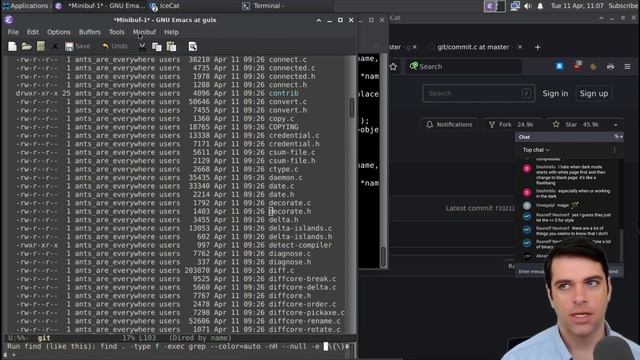Click the orange extension icon in IceCat toolbar
This screenshot has width=640, height=360.
593,67
